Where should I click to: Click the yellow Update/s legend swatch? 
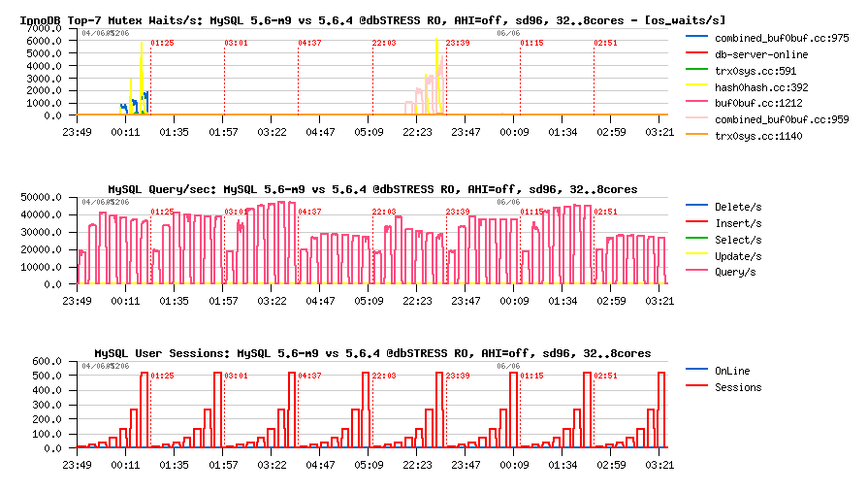tap(696, 253)
